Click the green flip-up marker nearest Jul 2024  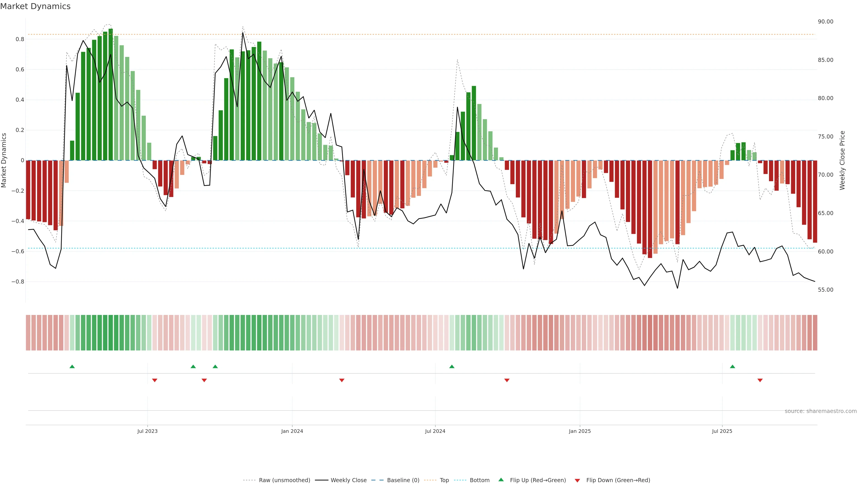tap(452, 366)
